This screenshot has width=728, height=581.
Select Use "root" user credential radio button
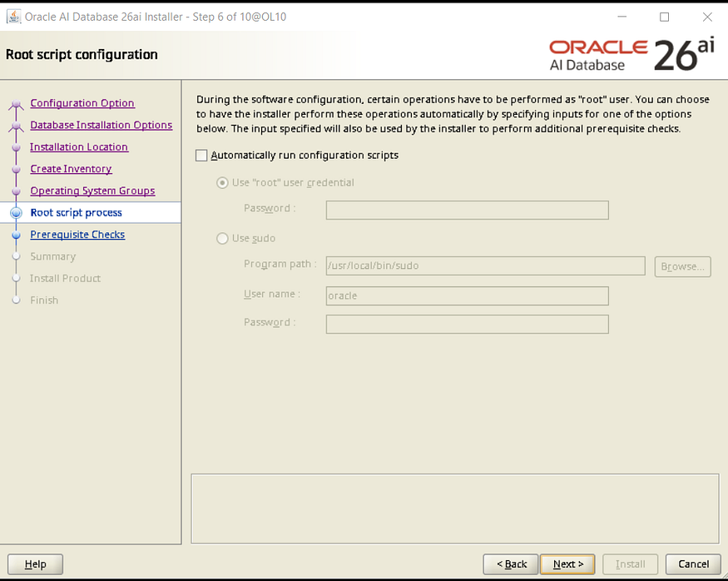(x=222, y=182)
